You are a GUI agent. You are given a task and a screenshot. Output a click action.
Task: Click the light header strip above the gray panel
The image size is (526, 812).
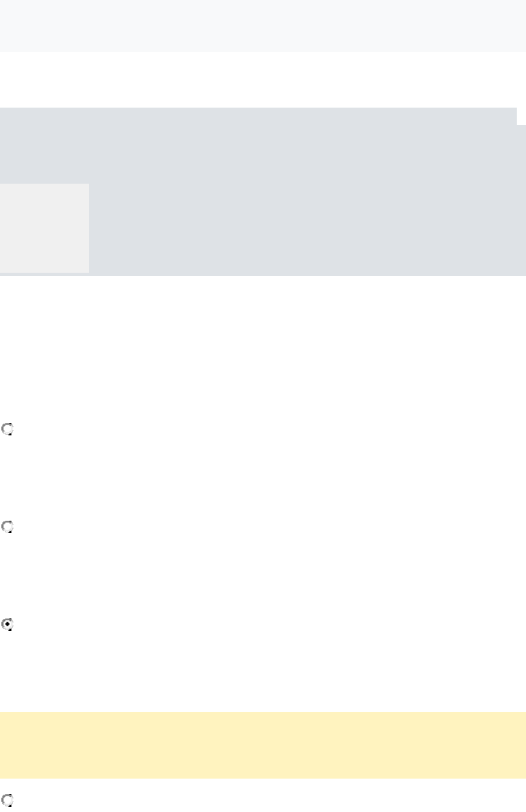(263, 25)
